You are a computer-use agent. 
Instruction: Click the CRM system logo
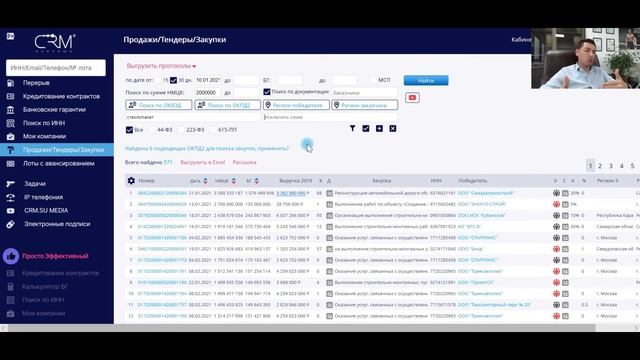[x=54, y=43]
